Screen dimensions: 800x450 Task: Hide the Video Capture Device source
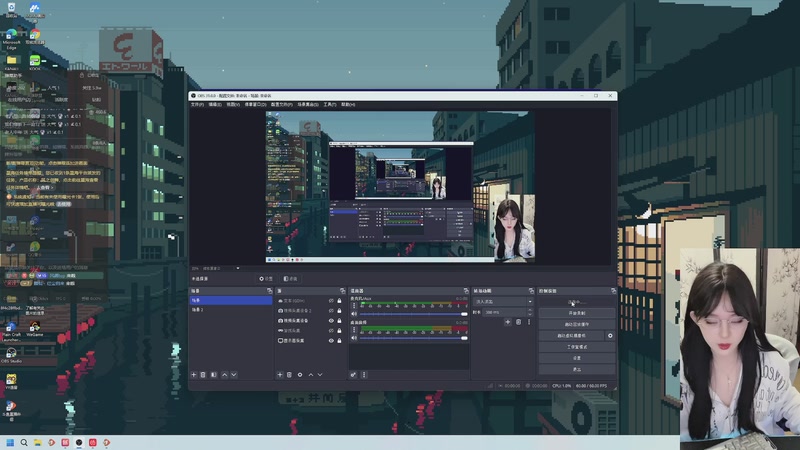pyautogui.click(x=331, y=321)
